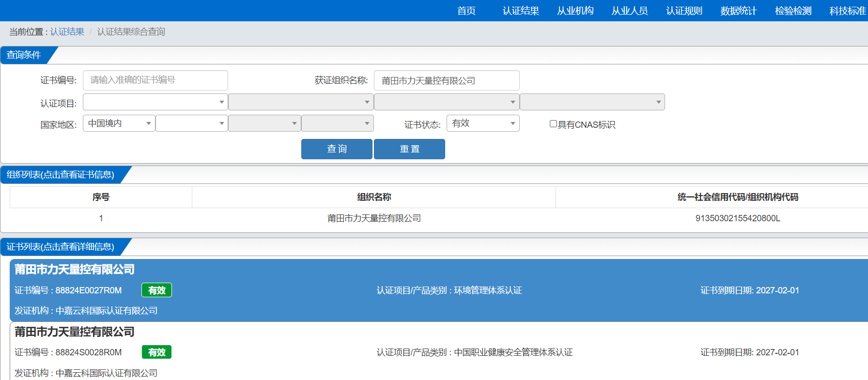This screenshot has width=868, height=380.
Task: Open the 首页 menu item
Action: pos(466,11)
